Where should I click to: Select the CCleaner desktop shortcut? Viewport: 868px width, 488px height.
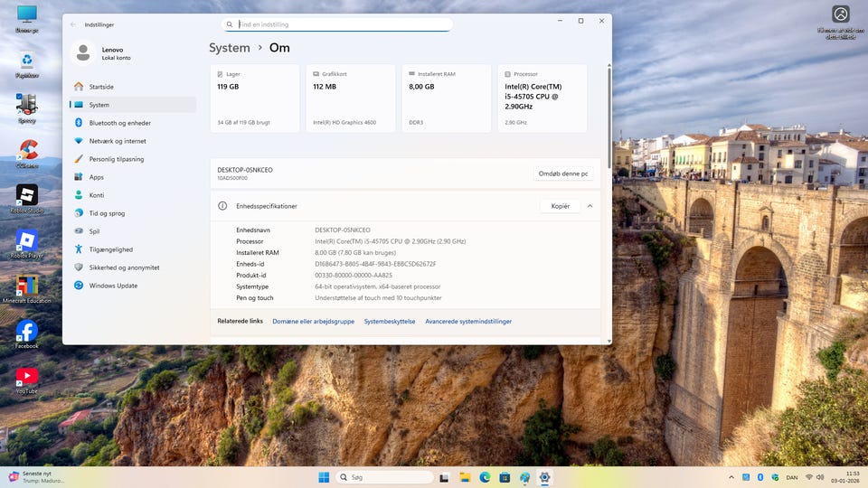tap(26, 154)
